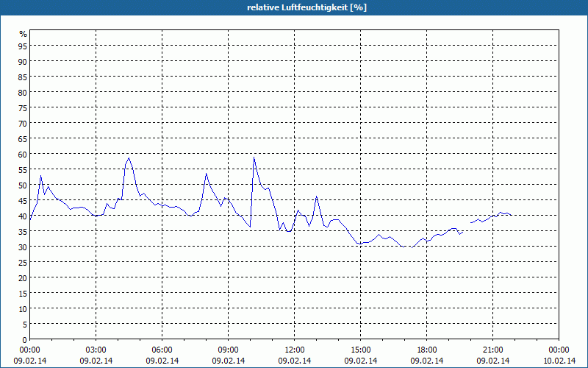
Task: Select the y-axis value 95
Action: [23, 46]
